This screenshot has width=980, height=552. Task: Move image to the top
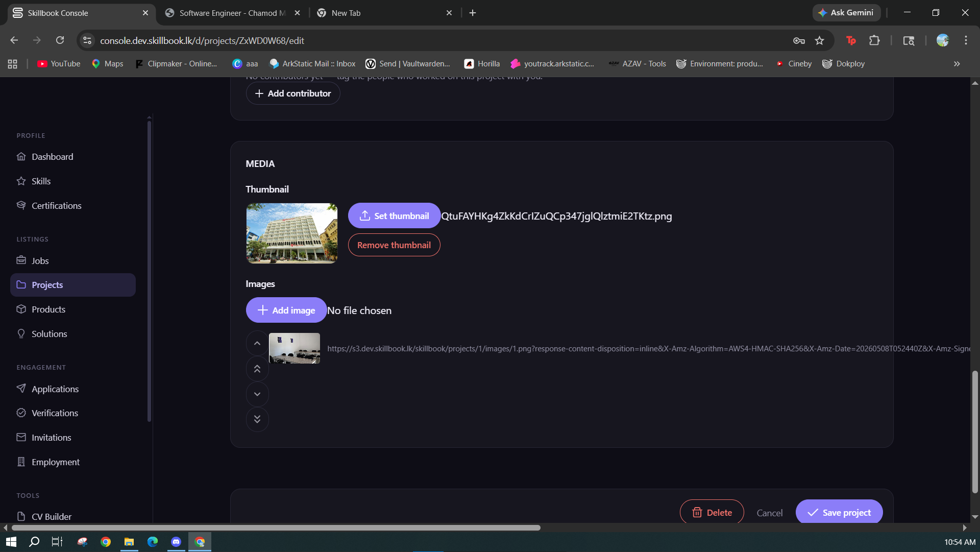257,369
